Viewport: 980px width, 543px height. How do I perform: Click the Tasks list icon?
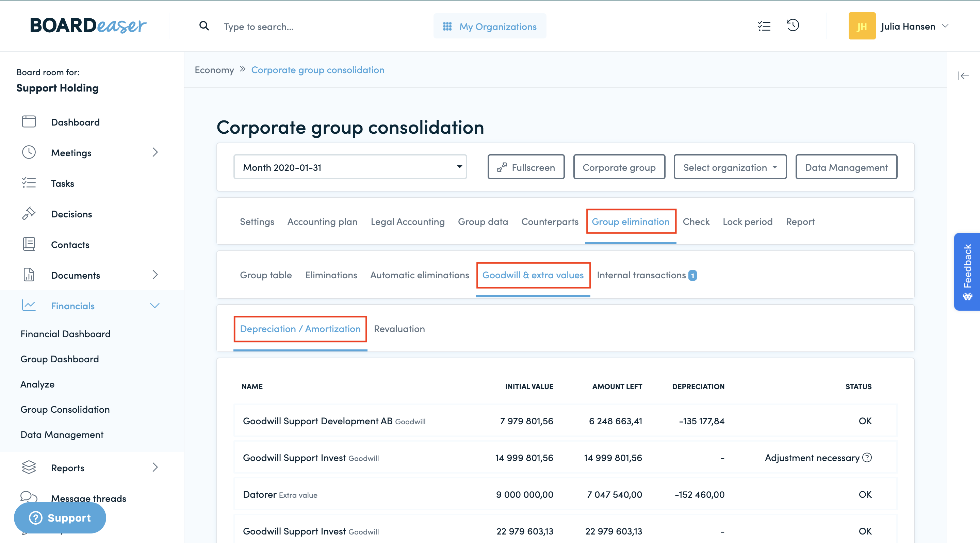click(x=29, y=183)
